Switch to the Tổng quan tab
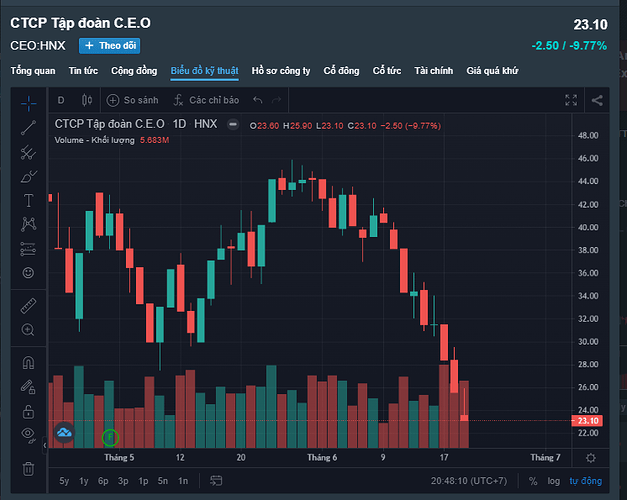This screenshot has height=500, width=627. click(33, 71)
